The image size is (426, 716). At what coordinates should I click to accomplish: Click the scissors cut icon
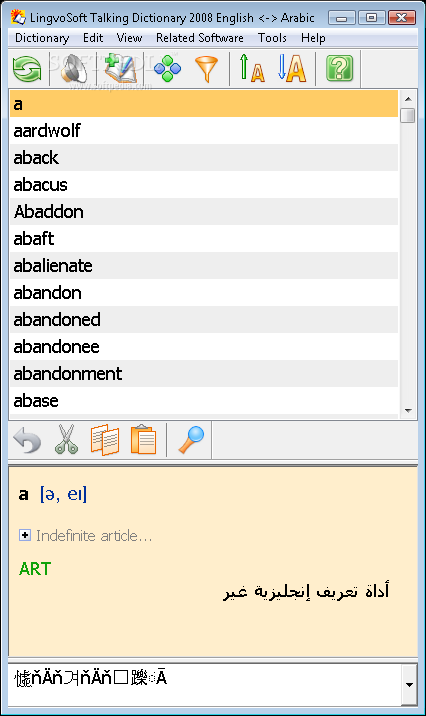(67, 440)
